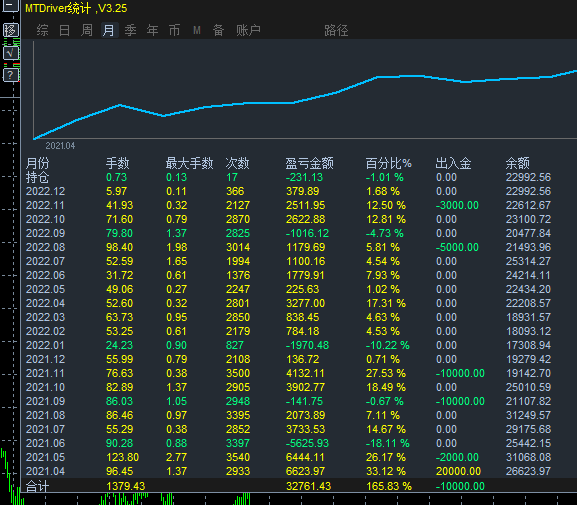Switch to the 年 yearly tab

pos(153,30)
